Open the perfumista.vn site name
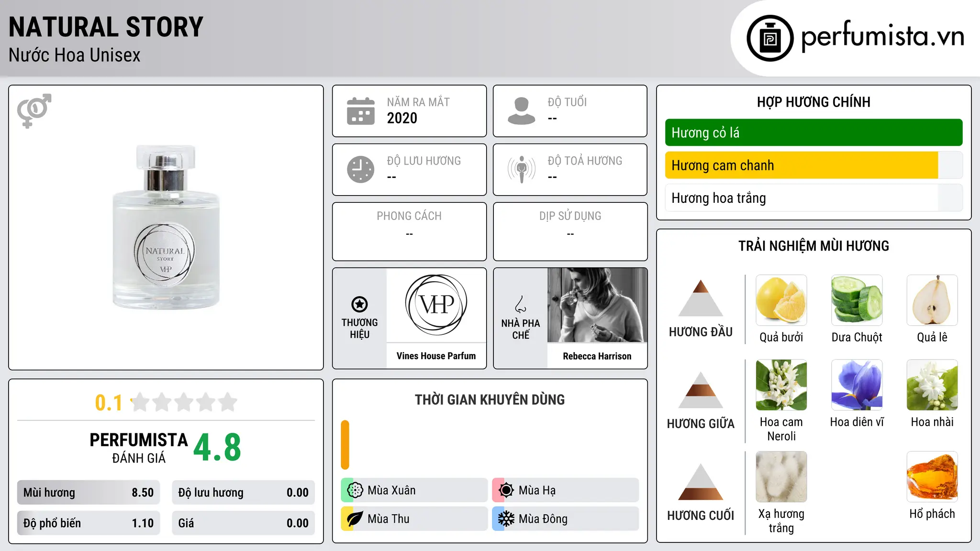The height and width of the screenshot is (551, 980). [x=882, y=36]
